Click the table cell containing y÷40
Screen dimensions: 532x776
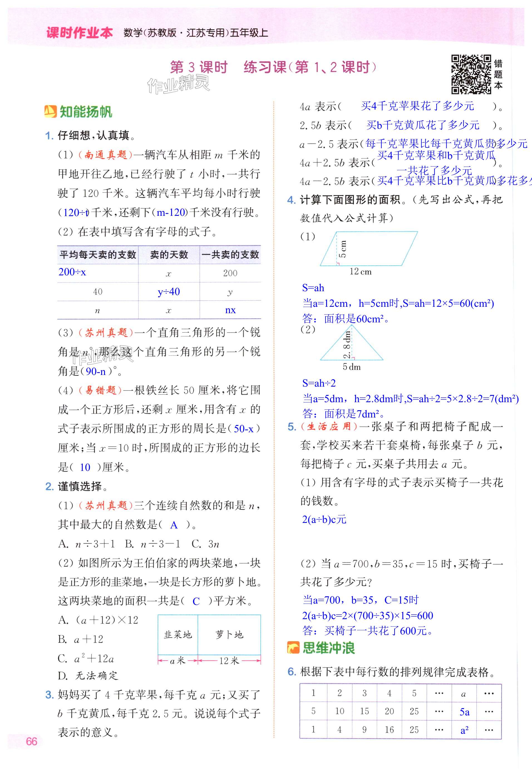169,292
